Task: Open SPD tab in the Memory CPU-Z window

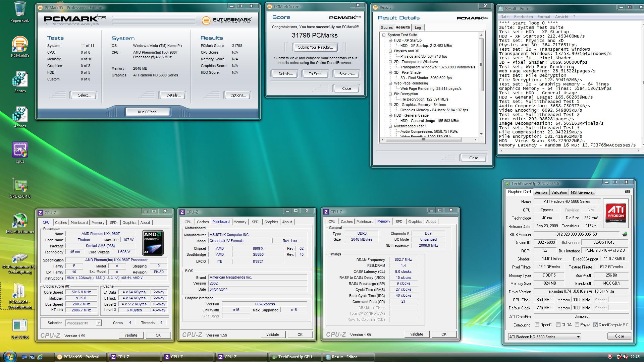Action: (x=399, y=222)
